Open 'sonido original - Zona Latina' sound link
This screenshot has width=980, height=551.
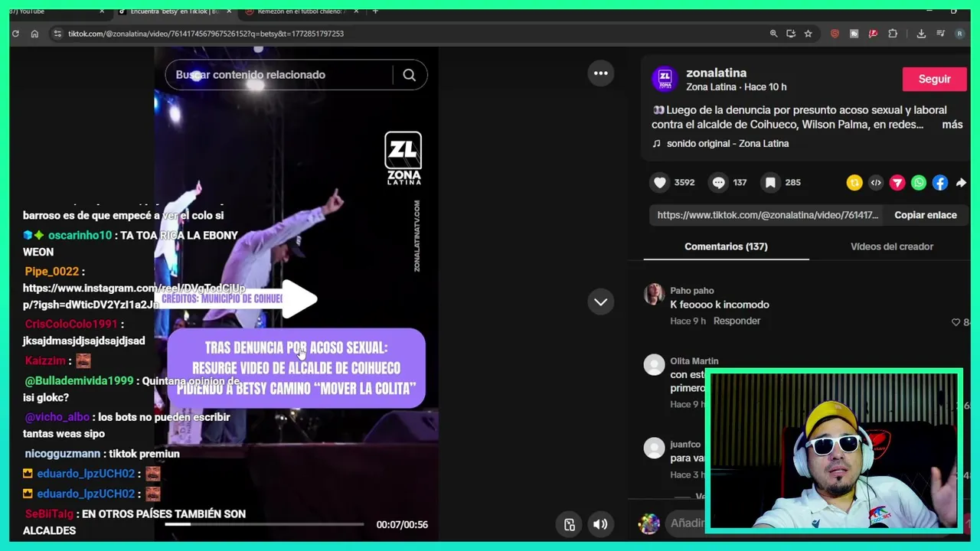point(727,143)
